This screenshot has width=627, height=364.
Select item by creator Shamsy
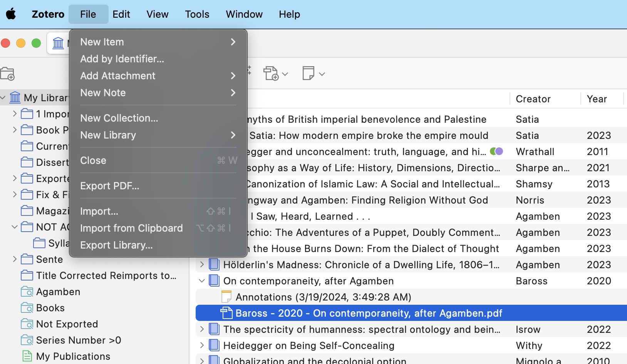click(534, 184)
